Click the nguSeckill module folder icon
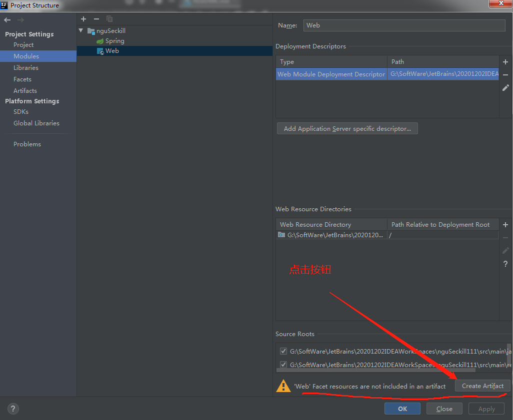This screenshot has height=420, width=513. click(91, 31)
